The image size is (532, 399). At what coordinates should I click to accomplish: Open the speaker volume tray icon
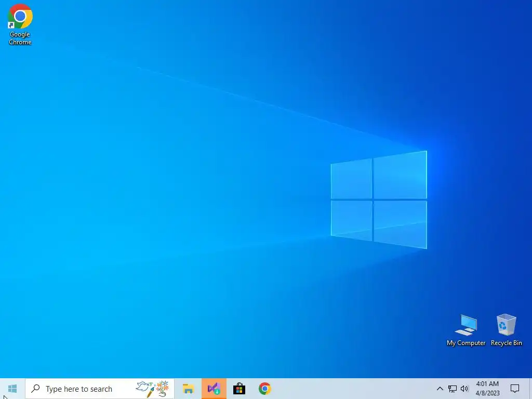point(464,389)
